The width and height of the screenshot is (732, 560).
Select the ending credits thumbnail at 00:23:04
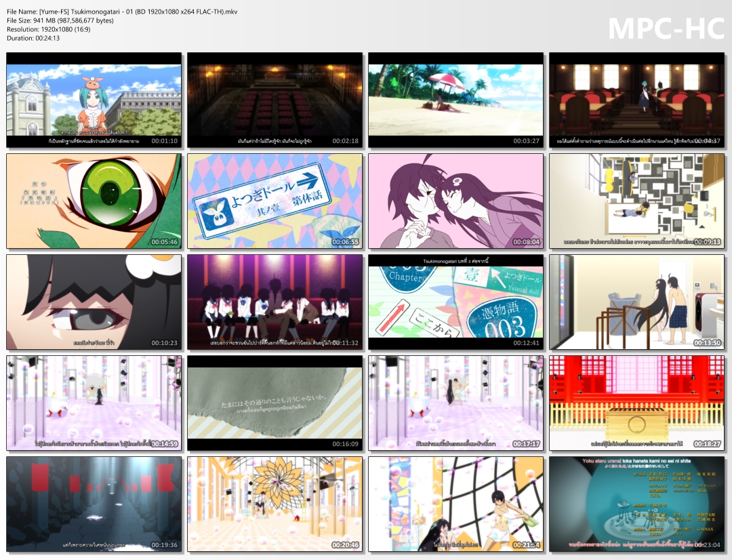tap(636, 504)
